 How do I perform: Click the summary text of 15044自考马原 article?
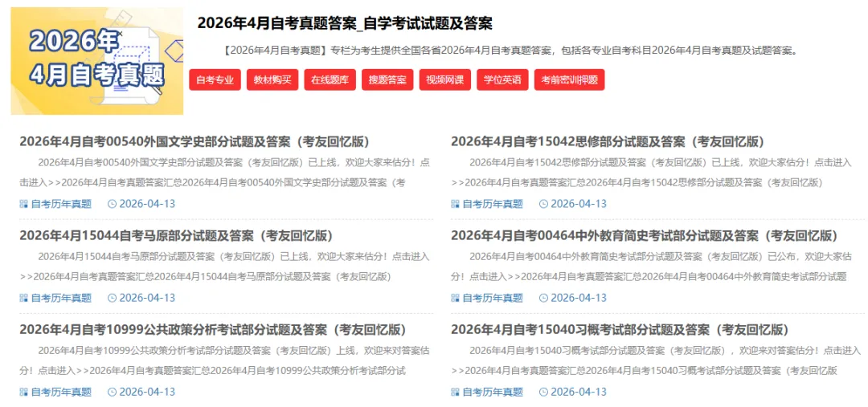225,267
